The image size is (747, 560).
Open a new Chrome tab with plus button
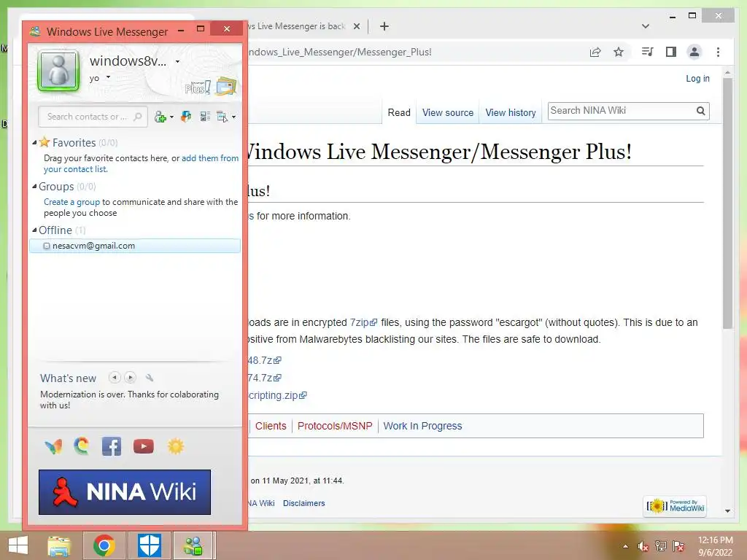(384, 26)
